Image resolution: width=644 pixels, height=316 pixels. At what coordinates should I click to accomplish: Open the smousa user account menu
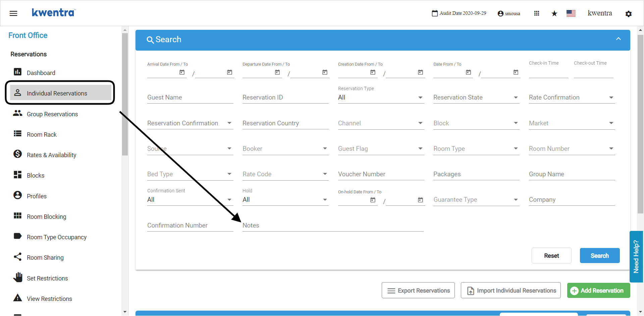point(509,13)
